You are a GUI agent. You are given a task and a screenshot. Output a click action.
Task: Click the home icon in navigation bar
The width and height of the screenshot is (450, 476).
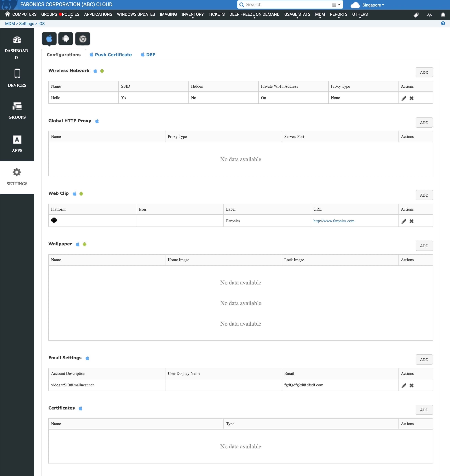(7, 14)
